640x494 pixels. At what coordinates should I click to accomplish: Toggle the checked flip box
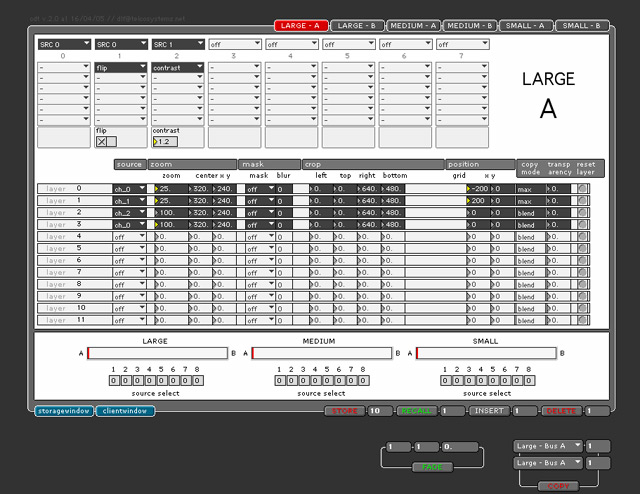coord(101,142)
